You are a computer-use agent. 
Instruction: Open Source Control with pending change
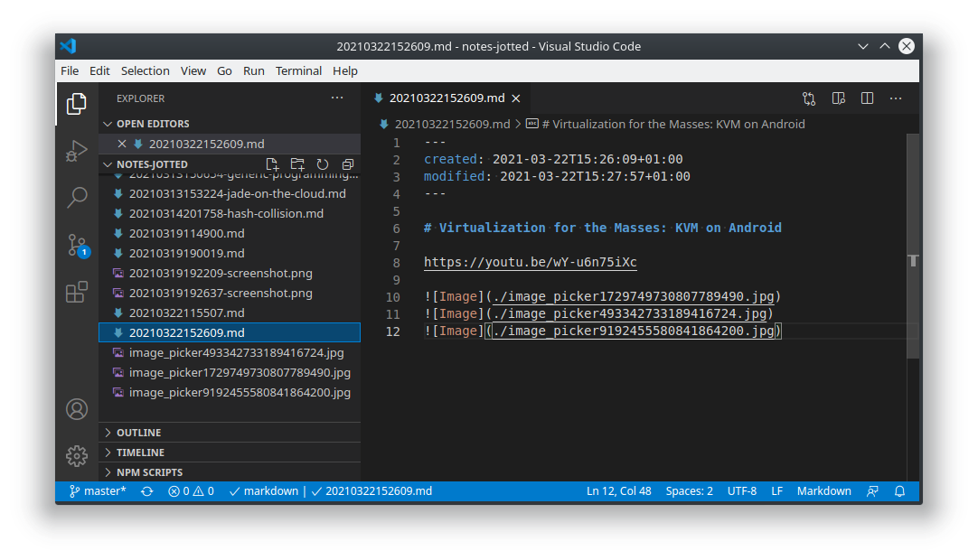coord(77,245)
